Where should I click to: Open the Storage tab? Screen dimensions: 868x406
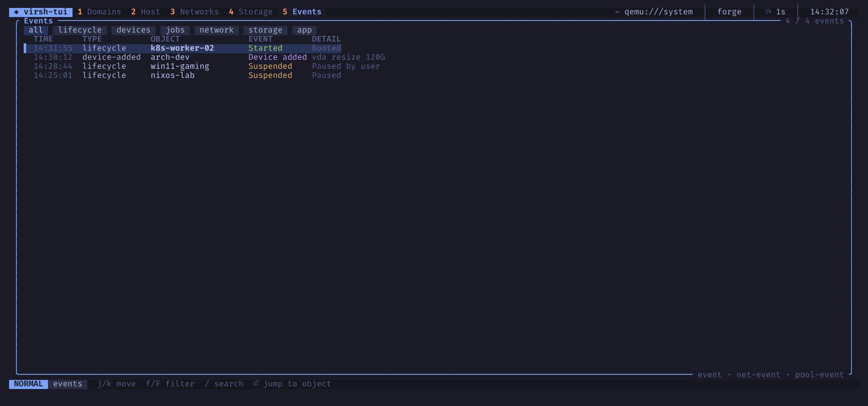pos(251,12)
